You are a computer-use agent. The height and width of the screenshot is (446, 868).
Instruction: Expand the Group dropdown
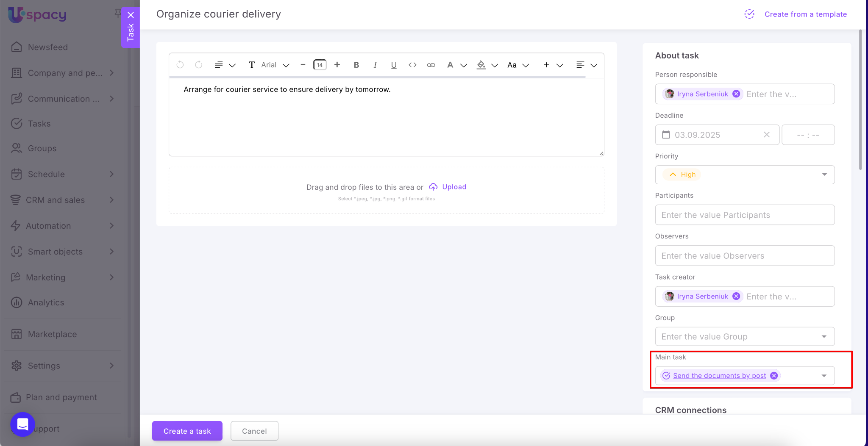pyautogui.click(x=823, y=337)
